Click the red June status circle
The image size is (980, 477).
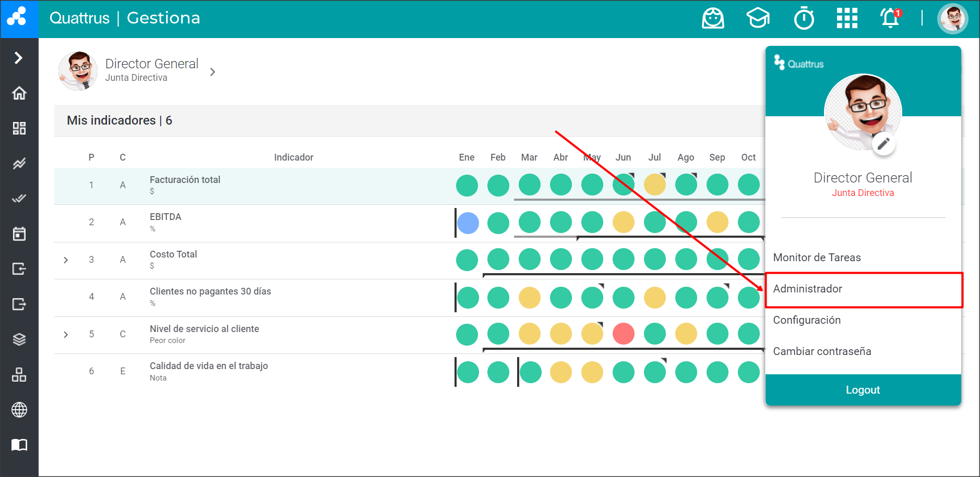pyautogui.click(x=623, y=334)
